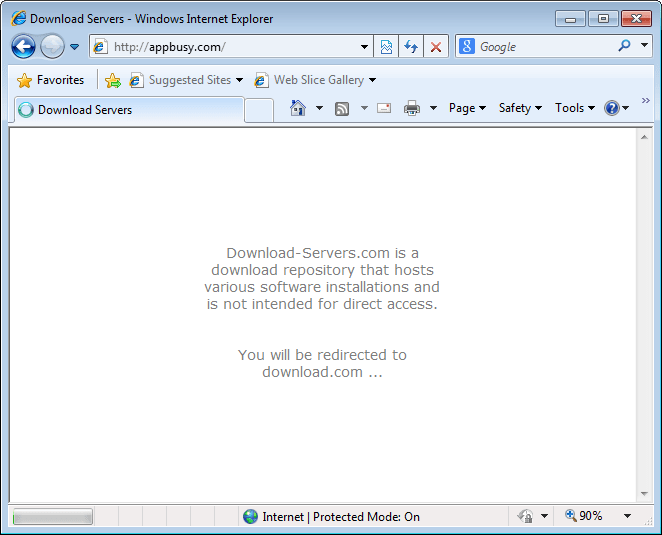Open the Safety menu
This screenshot has width=662, height=535.
tap(520, 108)
